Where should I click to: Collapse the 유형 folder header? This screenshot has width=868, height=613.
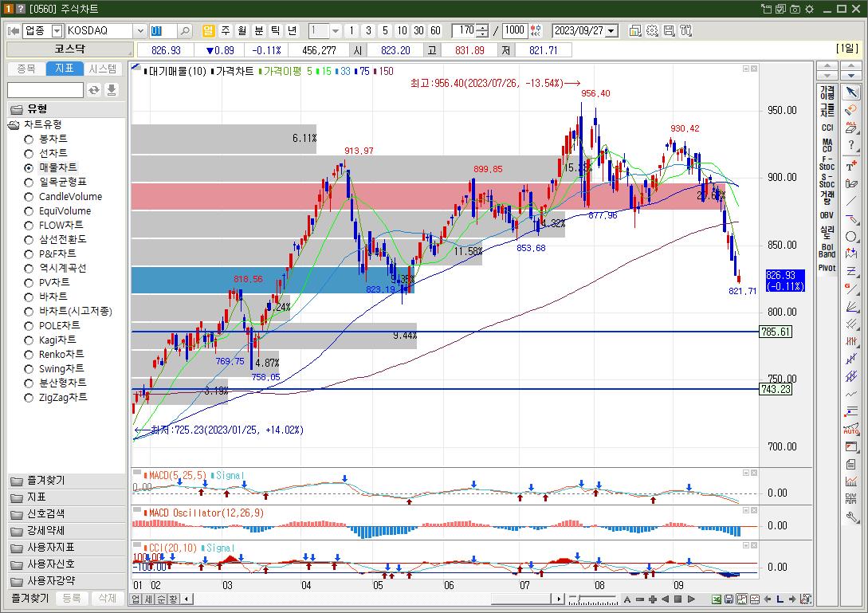pyautogui.click(x=66, y=108)
